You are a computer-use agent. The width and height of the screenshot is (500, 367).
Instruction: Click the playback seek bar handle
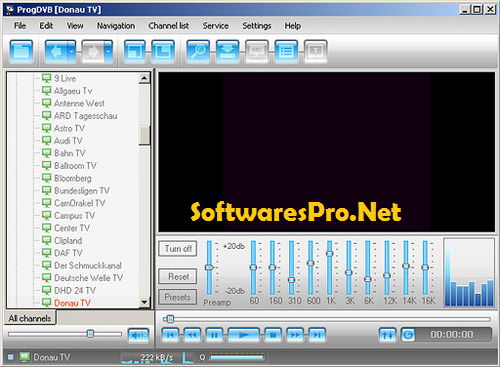[x=170, y=319]
